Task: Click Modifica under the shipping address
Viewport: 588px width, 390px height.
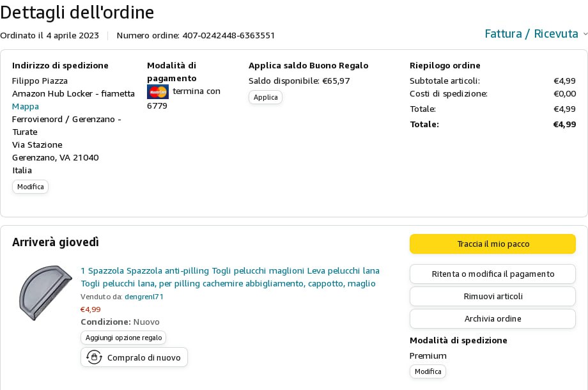Action: [x=30, y=187]
